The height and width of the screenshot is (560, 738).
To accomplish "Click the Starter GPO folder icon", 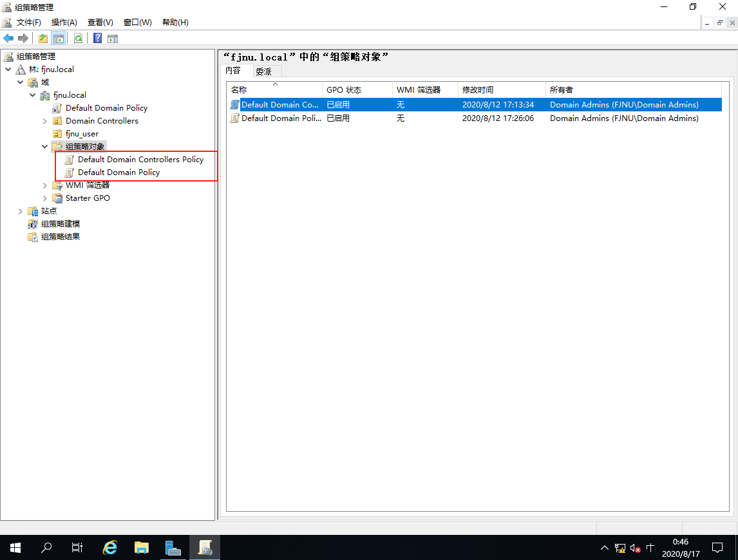I will tap(57, 198).
